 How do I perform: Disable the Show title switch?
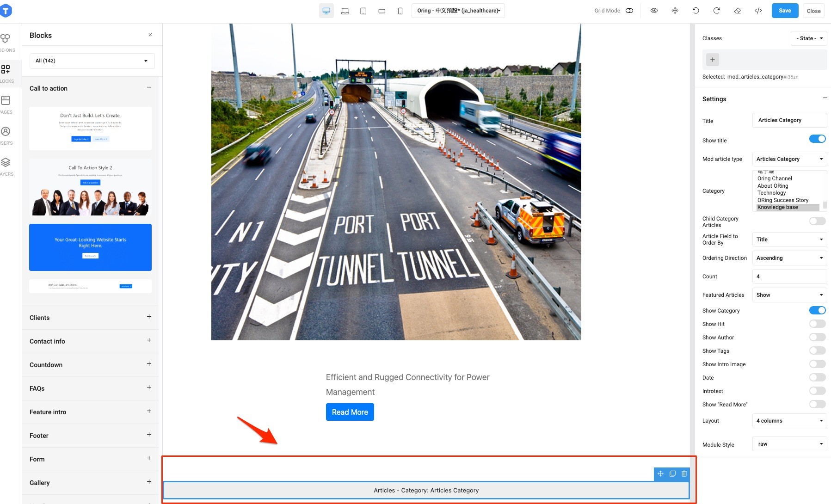tap(818, 139)
